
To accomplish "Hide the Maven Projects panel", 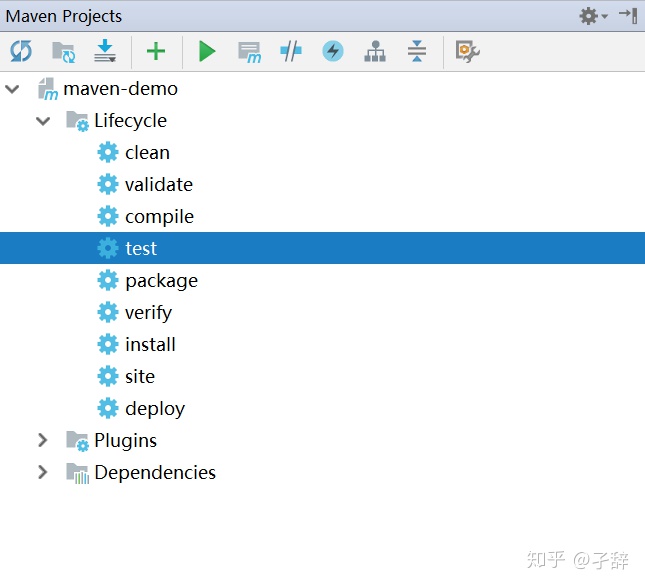I will pos(628,16).
